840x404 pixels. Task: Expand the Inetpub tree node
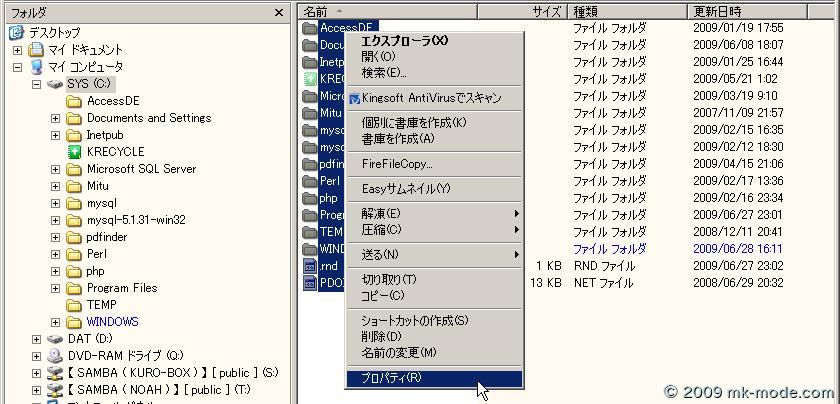pos(56,136)
